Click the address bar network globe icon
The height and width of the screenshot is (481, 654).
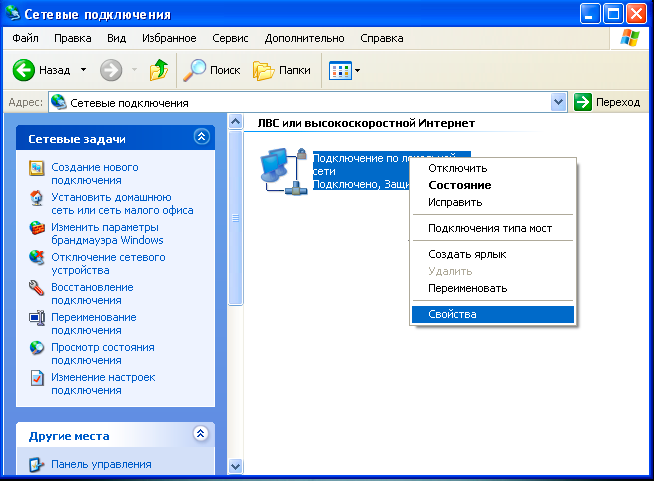click(59, 102)
